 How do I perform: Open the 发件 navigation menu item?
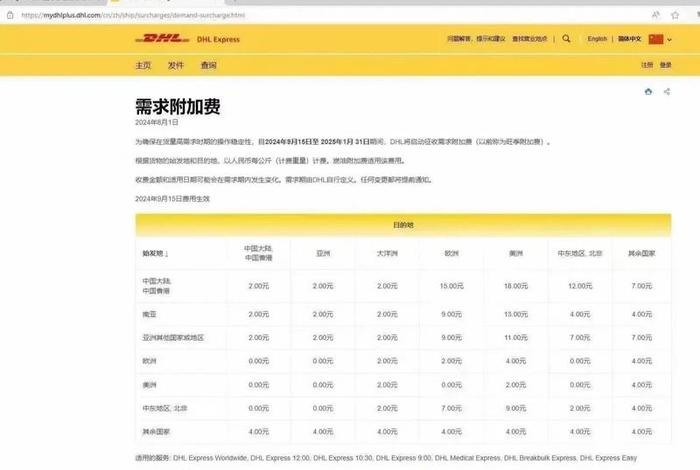pyautogui.click(x=176, y=65)
